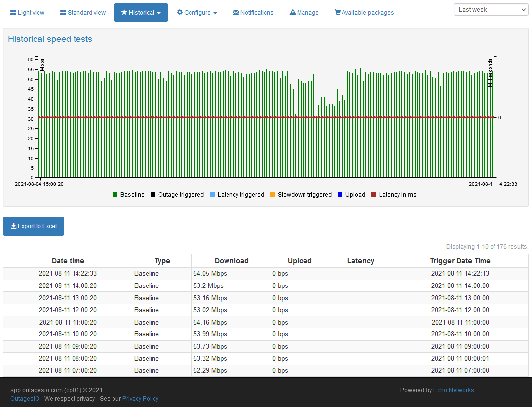Click date cell 2021-08-11 12:00:20
Viewport: 532px width, 407px height.
(x=68, y=310)
